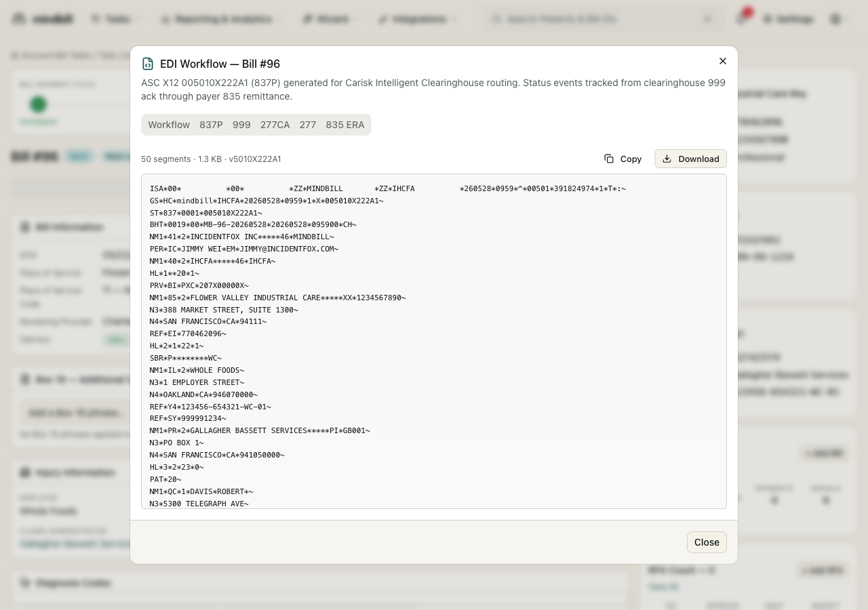The image size is (868, 610).
Task: Click the download arrow icon
Action: [x=667, y=159]
